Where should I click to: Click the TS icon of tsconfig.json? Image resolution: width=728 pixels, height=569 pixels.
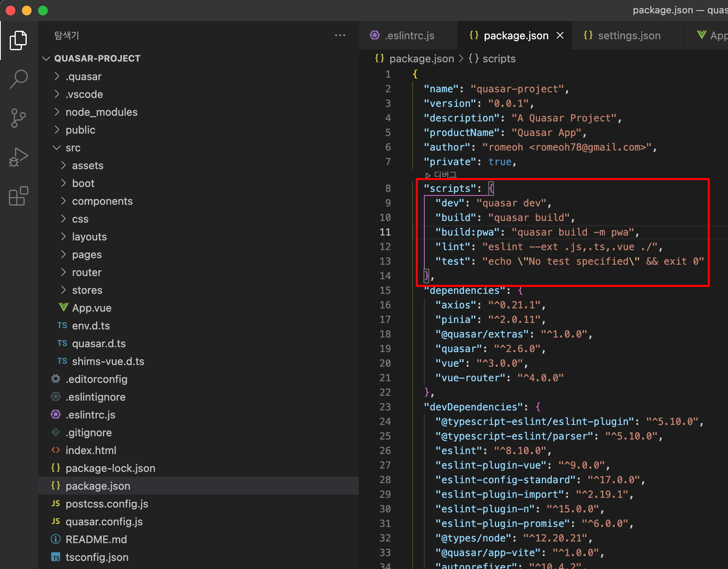[55, 557]
